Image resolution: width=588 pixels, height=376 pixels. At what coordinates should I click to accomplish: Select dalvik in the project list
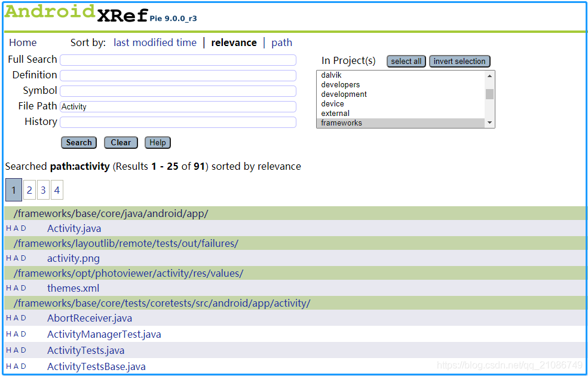(x=400, y=75)
